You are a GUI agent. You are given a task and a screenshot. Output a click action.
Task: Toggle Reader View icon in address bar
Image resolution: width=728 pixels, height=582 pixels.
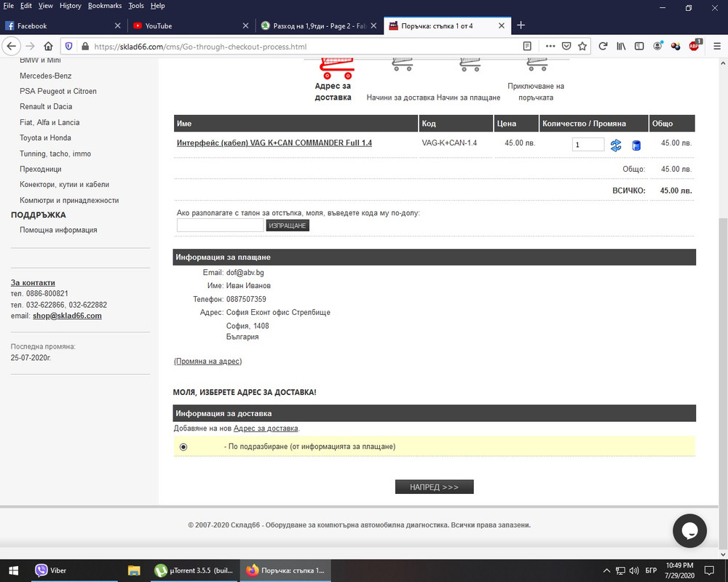click(527, 47)
